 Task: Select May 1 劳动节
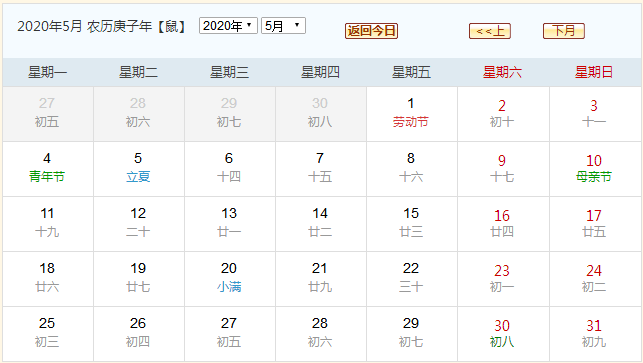(x=412, y=114)
